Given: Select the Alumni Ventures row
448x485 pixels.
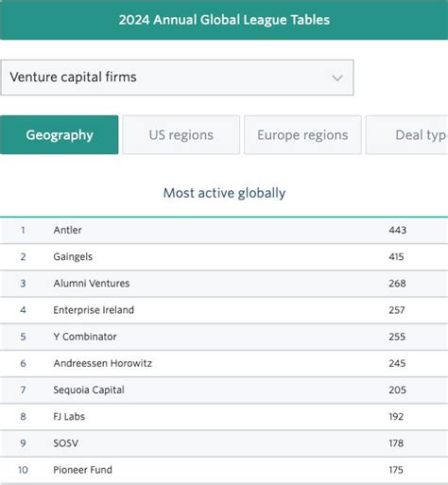Looking at the screenshot, I should tap(224, 284).
